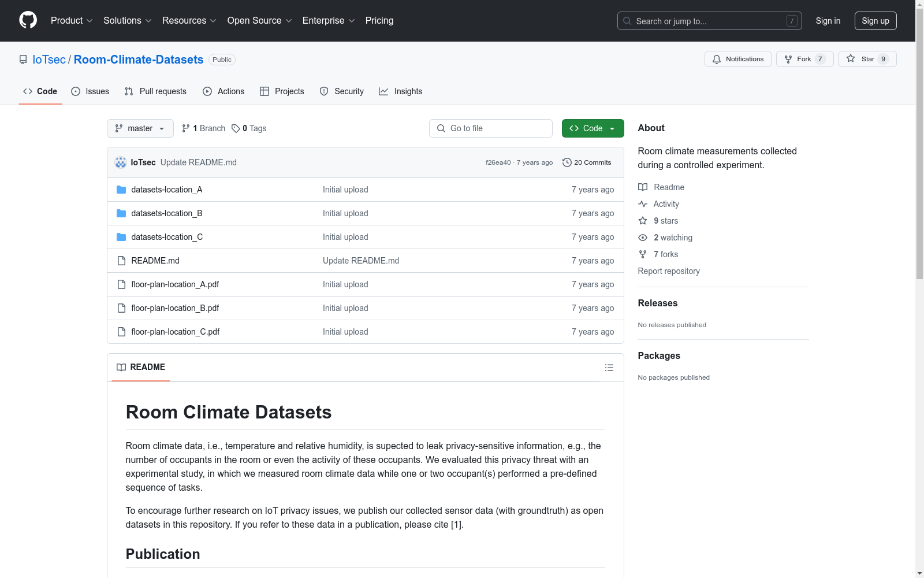
Task: Expand the Enterprise menu
Action: 329,21
